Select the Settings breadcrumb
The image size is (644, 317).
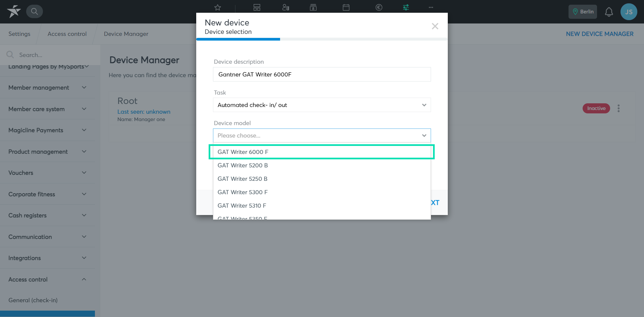point(19,34)
